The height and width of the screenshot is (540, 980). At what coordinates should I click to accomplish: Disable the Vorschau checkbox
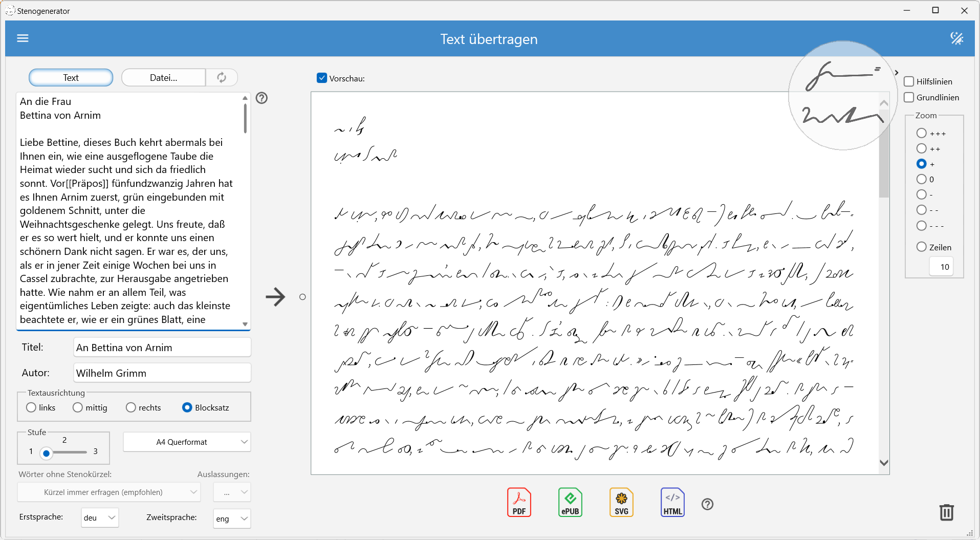[x=322, y=78]
